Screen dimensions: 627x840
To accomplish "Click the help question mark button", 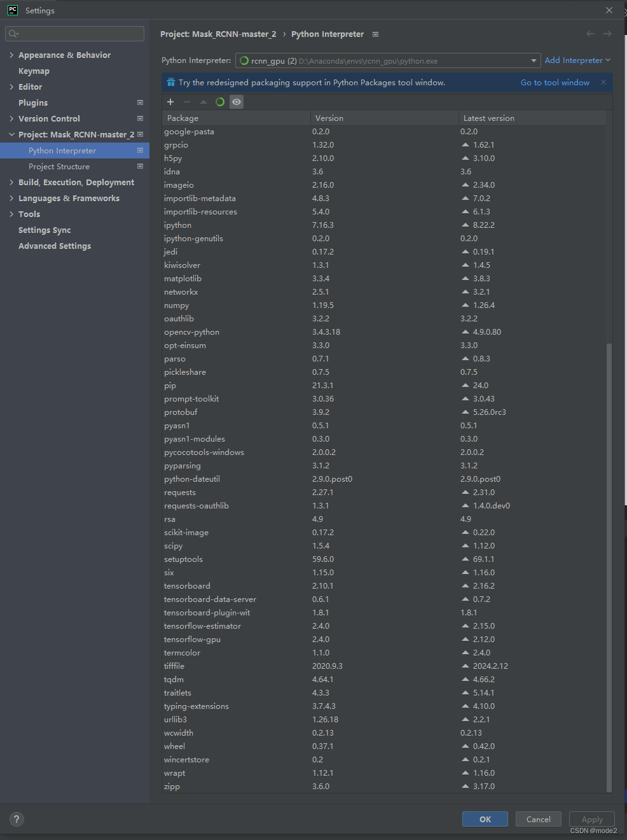I will pyautogui.click(x=17, y=819).
